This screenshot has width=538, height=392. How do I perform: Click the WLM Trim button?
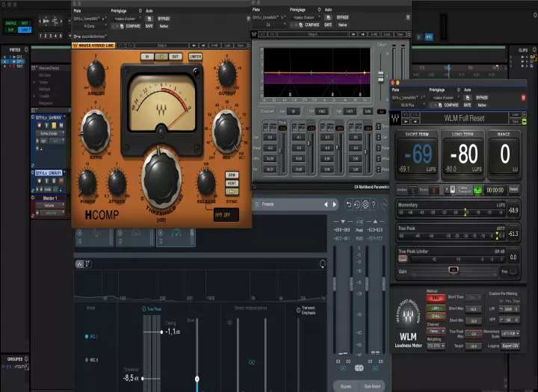pos(513,272)
